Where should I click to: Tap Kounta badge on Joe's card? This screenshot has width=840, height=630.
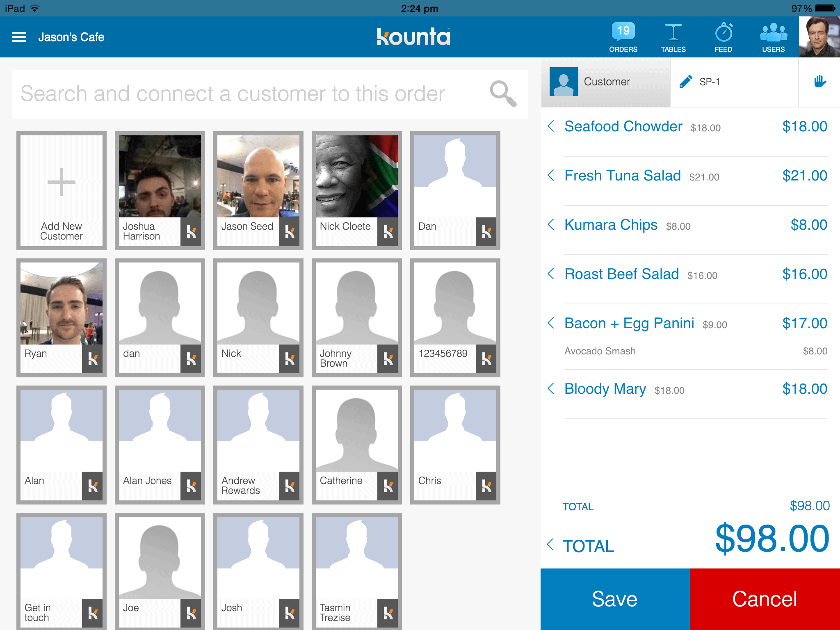[x=191, y=613]
